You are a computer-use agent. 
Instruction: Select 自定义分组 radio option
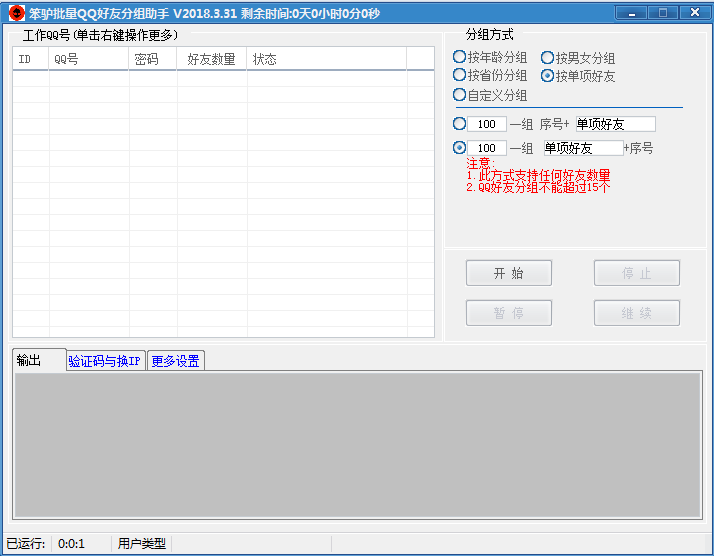tap(490, 95)
